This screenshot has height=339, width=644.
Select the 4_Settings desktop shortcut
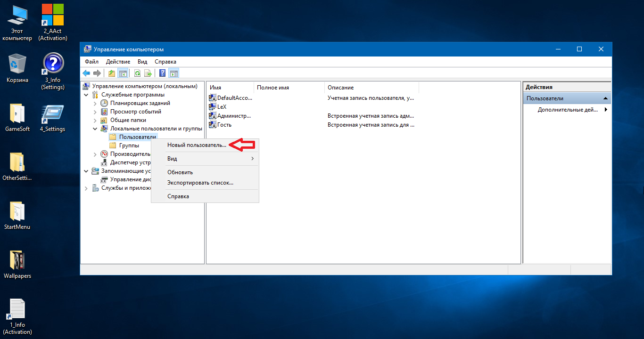[x=53, y=118]
